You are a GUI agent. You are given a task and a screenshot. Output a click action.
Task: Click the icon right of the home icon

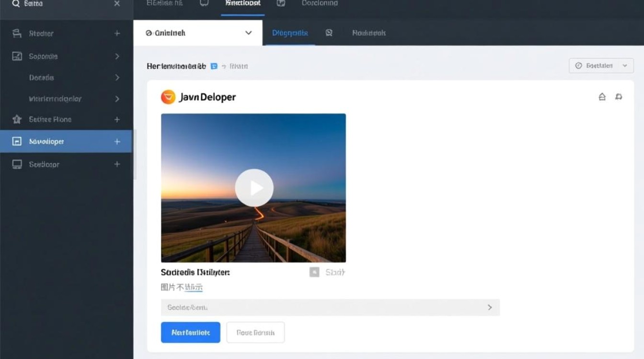[x=619, y=97]
